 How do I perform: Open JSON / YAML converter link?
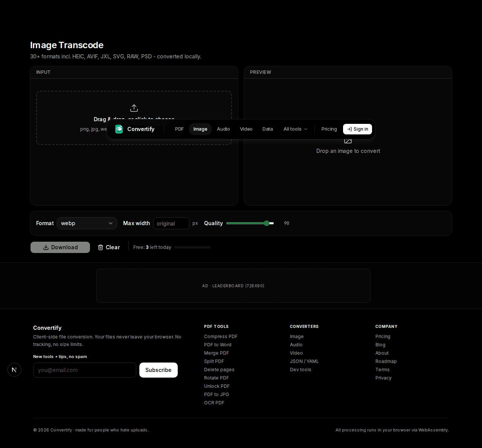(x=304, y=361)
